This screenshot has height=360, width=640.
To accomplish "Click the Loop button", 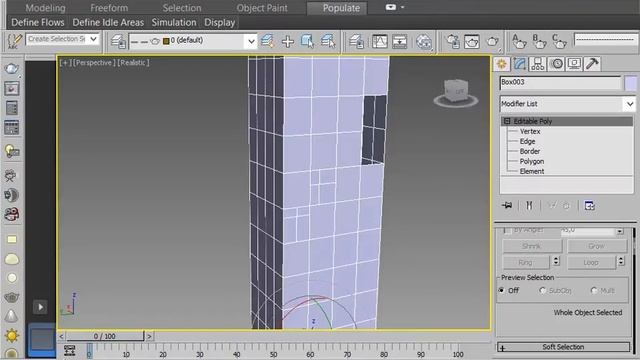I will [591, 262].
